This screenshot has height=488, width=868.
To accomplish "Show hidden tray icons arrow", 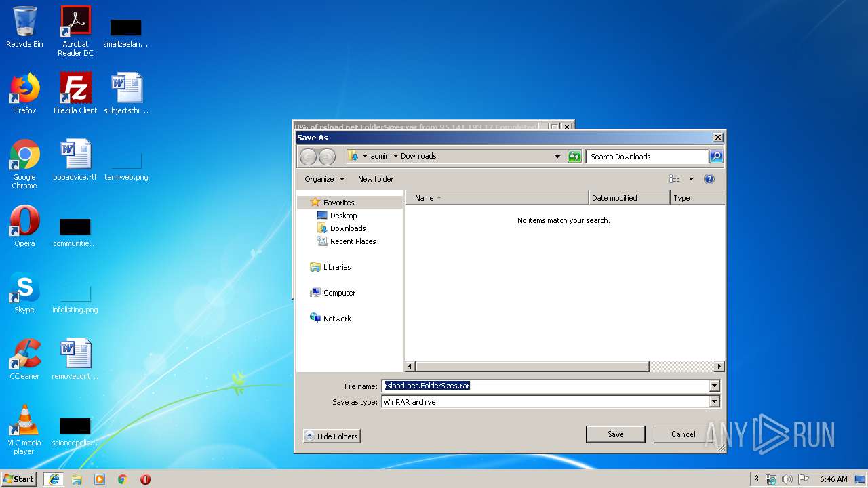I will click(x=757, y=479).
